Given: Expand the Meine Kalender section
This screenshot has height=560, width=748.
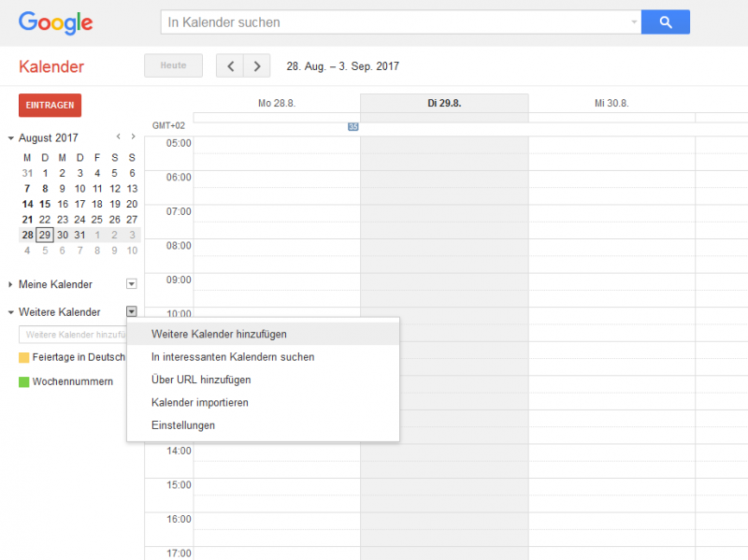Looking at the screenshot, I should click(10, 284).
